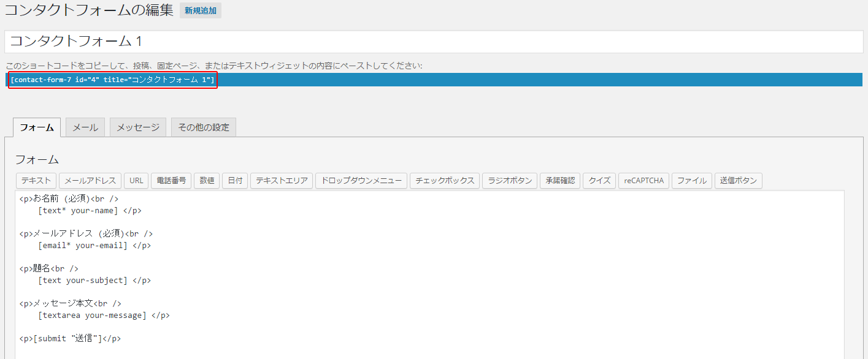
Task: Insert a チェックボックス tag
Action: [x=445, y=181]
